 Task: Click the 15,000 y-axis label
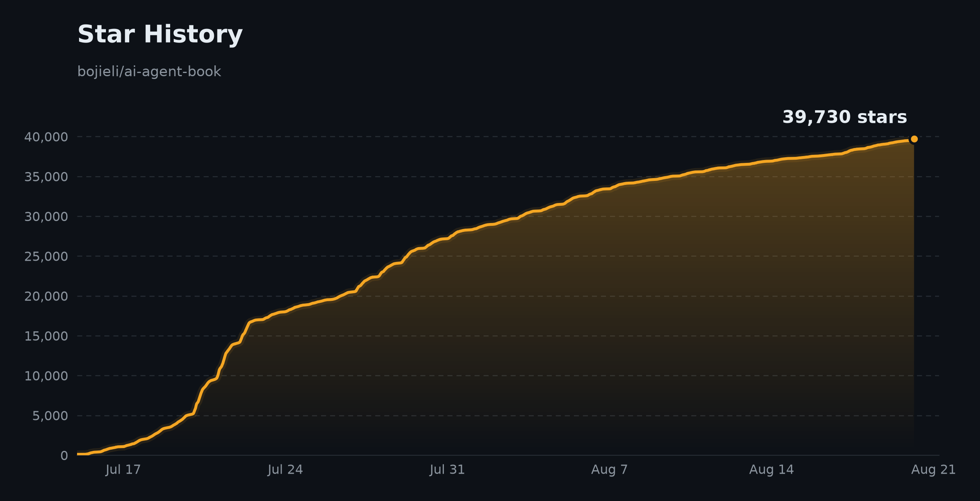[x=46, y=336]
